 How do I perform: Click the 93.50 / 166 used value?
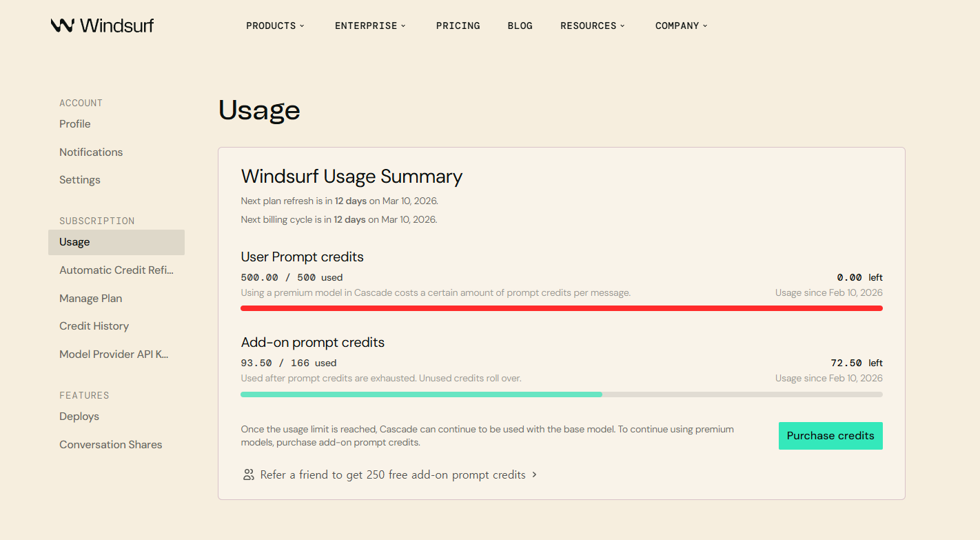tap(289, 363)
